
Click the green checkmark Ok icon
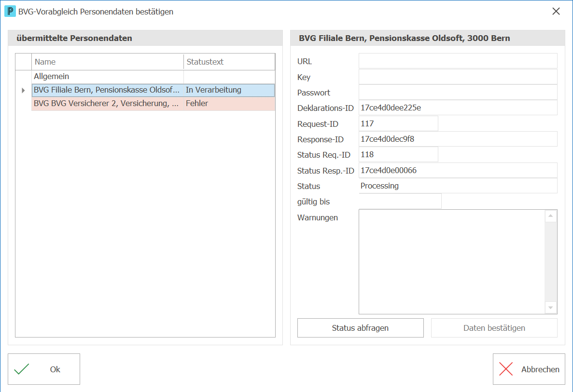(22, 369)
